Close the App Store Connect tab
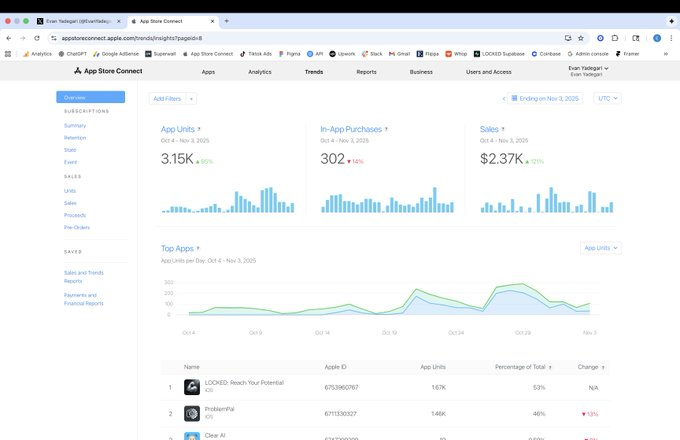 (212, 21)
